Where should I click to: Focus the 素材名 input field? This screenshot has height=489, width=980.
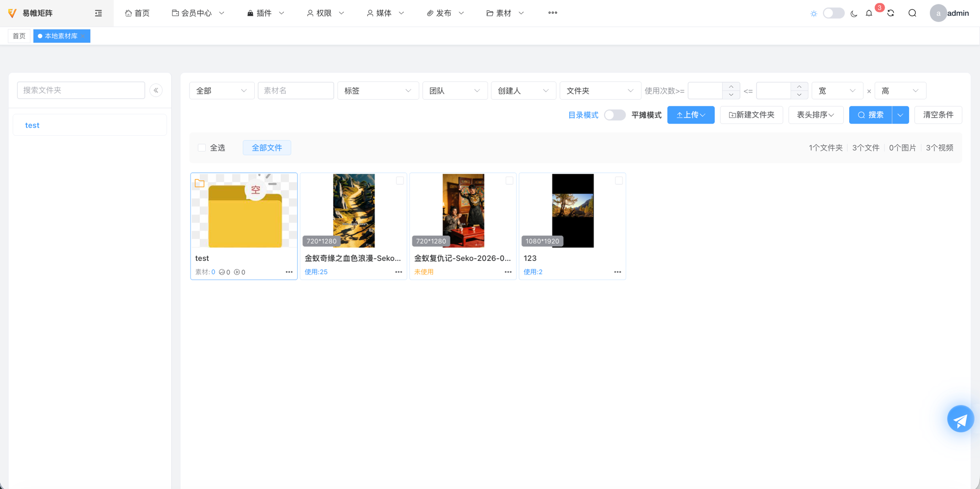click(296, 91)
